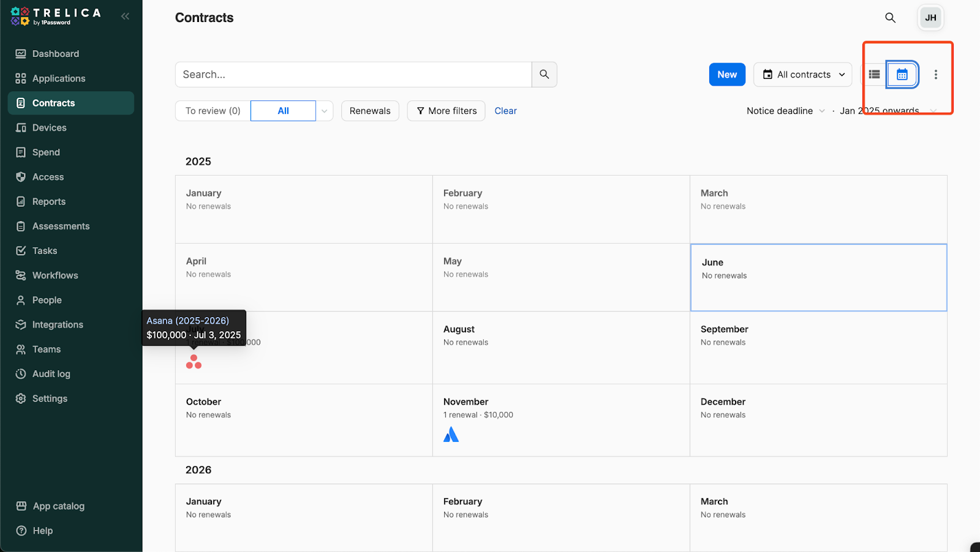The height and width of the screenshot is (552, 980).
Task: Open the three-dot more options menu
Action: pos(935,75)
